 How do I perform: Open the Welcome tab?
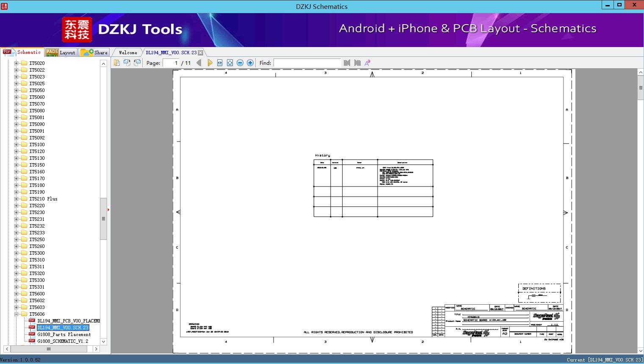pos(128,53)
